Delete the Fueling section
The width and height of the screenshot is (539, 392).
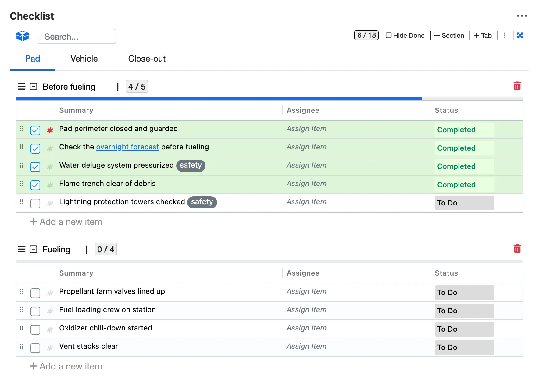517,249
